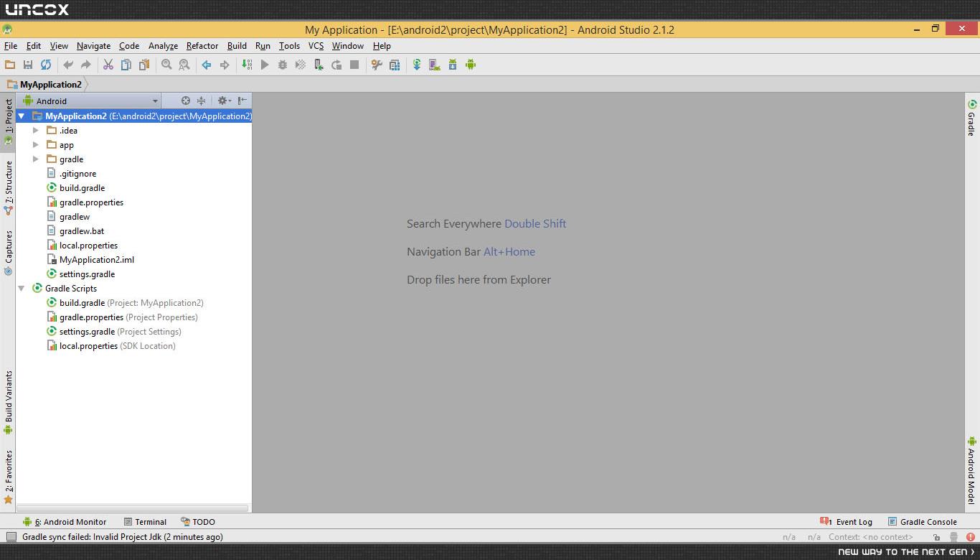
Task: Navigate Forward with the right arrow icon
Action: coord(225,65)
